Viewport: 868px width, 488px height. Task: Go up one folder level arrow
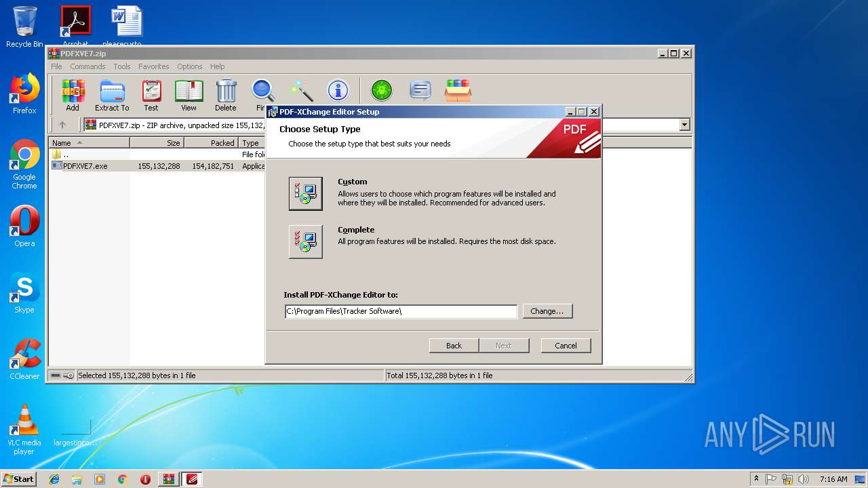point(62,125)
